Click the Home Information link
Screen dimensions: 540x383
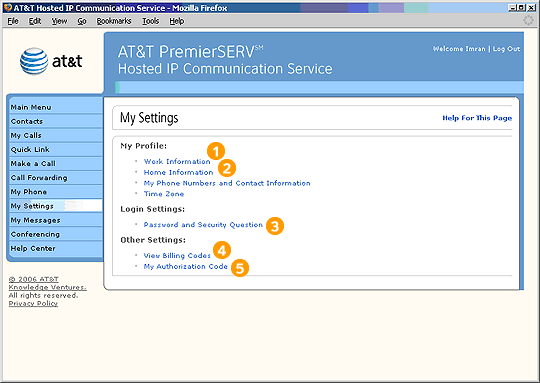tap(178, 172)
